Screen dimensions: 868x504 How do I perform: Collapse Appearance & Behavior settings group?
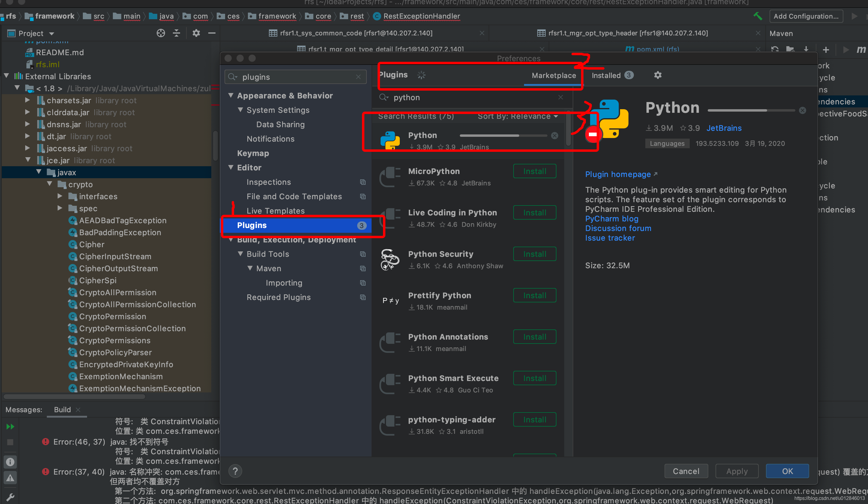click(231, 95)
